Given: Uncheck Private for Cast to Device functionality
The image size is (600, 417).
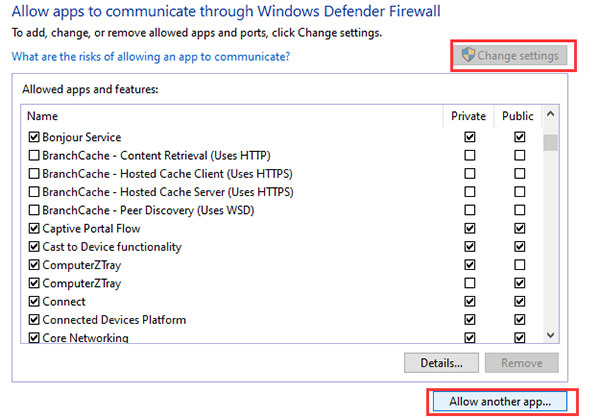Looking at the screenshot, I should [x=470, y=247].
